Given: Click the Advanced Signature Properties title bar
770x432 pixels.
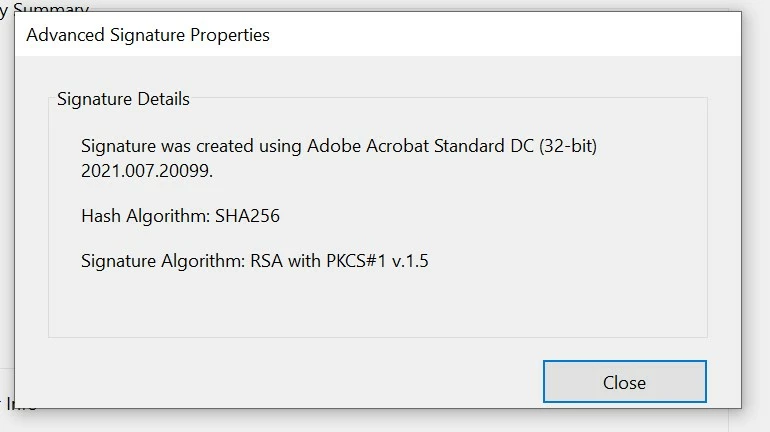Looking at the screenshot, I should [x=378, y=34].
